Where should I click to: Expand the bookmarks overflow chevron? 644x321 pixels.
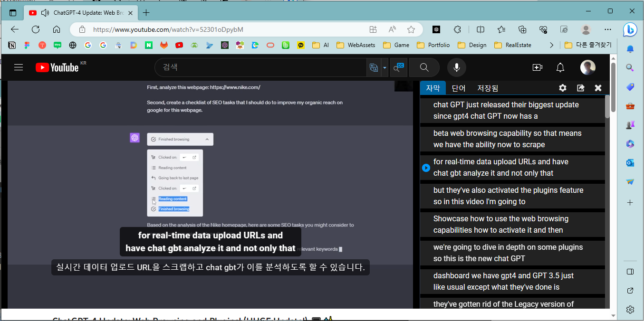coord(551,45)
